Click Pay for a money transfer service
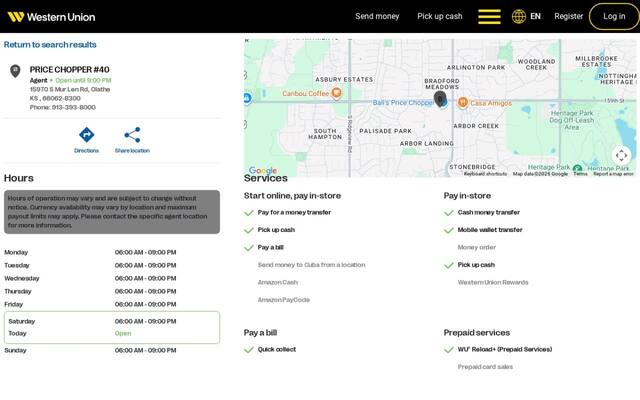 pyautogui.click(x=294, y=212)
